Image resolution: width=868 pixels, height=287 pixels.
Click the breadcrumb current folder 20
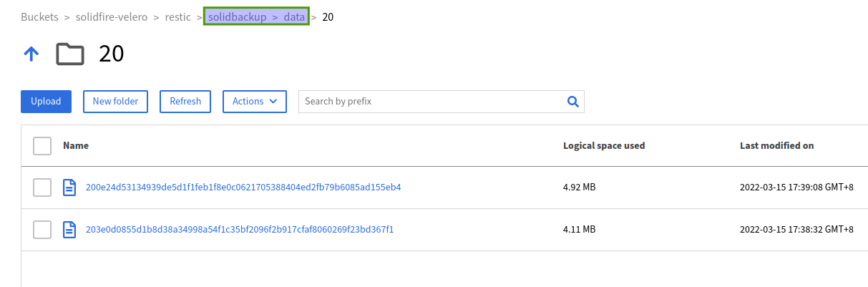[328, 16]
